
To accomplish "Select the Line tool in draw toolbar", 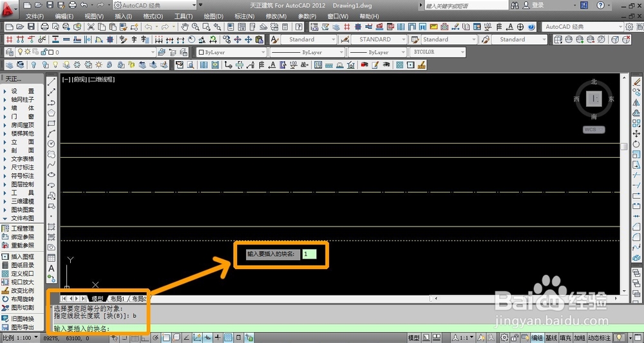I will pyautogui.click(x=52, y=82).
